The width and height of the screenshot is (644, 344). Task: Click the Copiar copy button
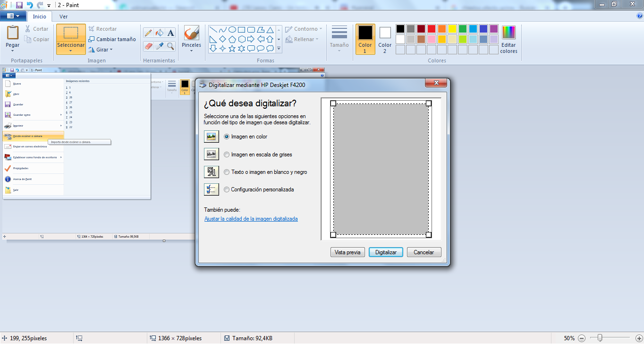(37, 39)
